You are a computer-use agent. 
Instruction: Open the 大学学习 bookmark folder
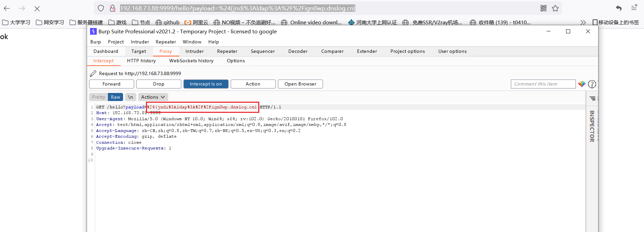[16, 23]
